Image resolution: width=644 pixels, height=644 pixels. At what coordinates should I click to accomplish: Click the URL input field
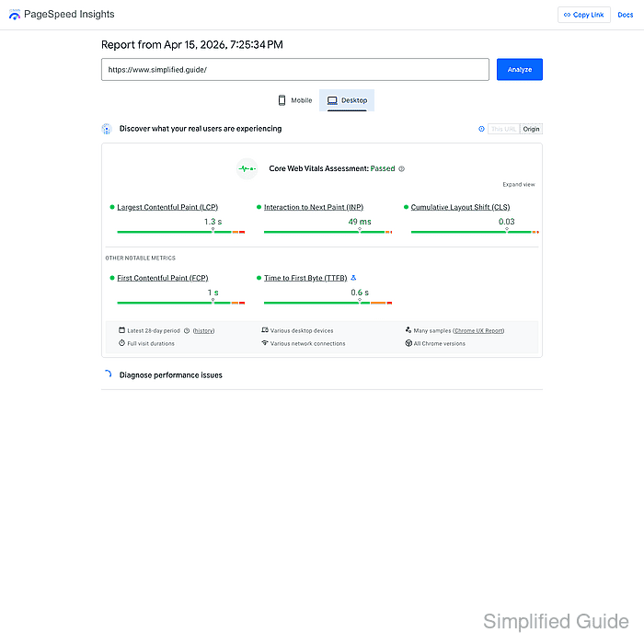point(294,70)
